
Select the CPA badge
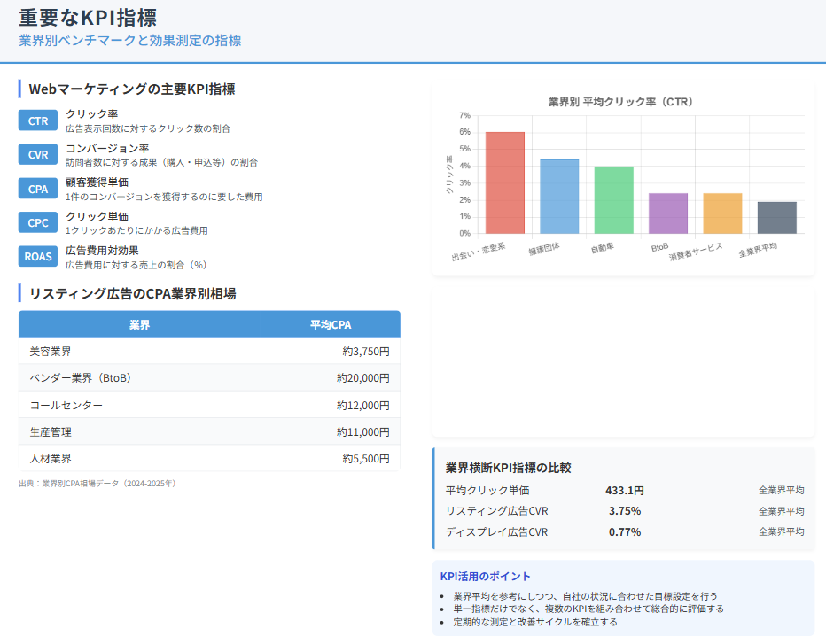tap(38, 189)
